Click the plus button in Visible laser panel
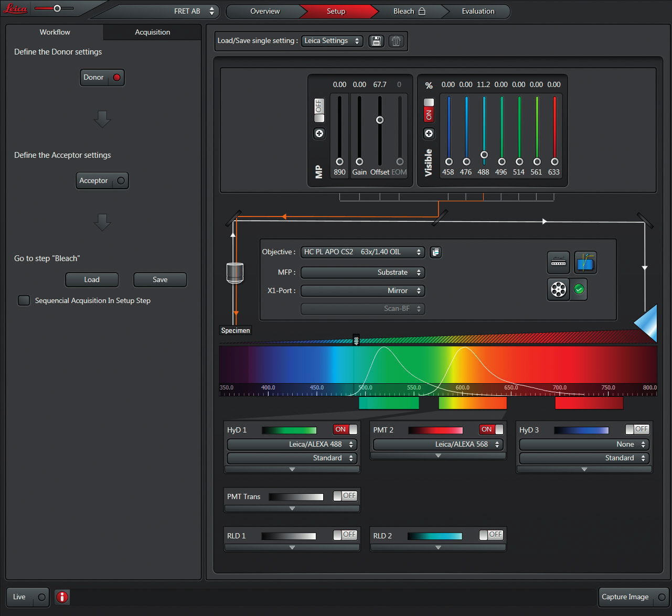Screen dimensions: 672x616 tap(429, 134)
